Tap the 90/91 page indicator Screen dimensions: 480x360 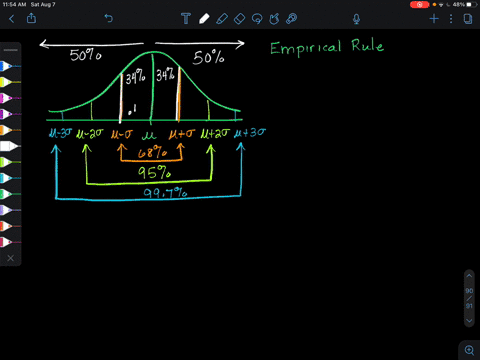point(469,298)
